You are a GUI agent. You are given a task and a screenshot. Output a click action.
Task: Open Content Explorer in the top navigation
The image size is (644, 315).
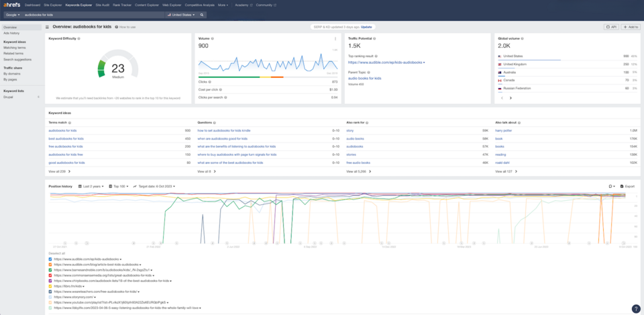click(x=146, y=5)
